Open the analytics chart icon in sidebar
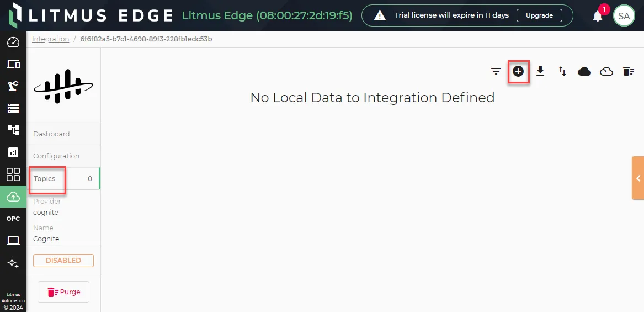Viewport: 644px width, 312px height. point(13,152)
